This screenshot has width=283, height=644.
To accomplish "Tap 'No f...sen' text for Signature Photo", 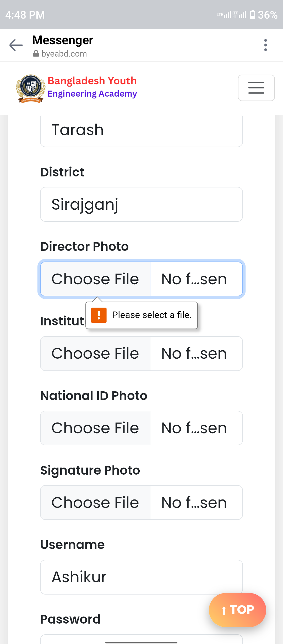I will coord(194,503).
